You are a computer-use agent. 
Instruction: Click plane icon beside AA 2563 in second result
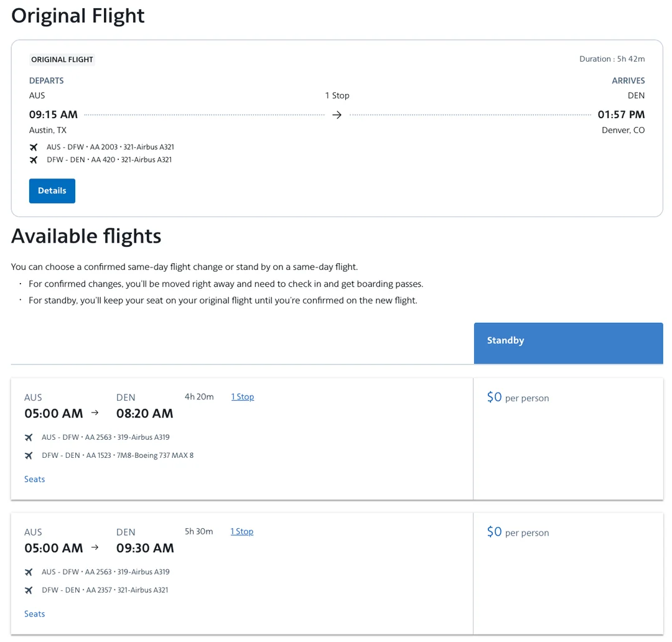tap(29, 572)
